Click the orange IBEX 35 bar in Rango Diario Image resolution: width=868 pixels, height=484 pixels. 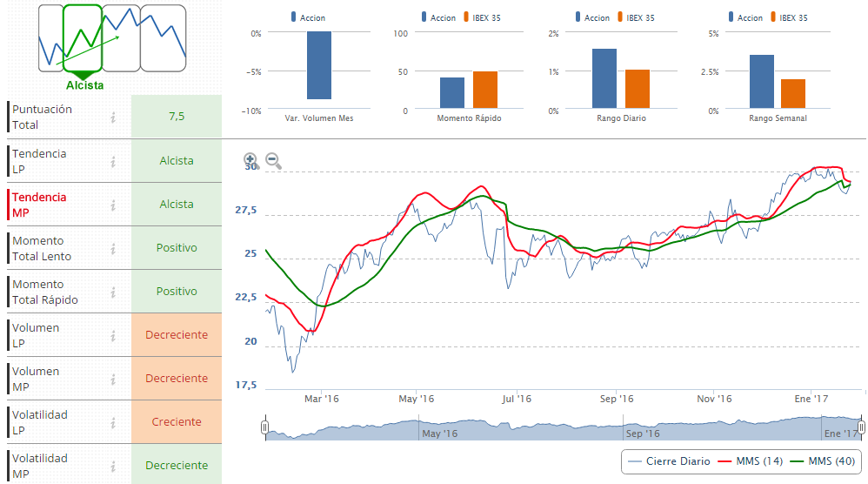pyautogui.click(x=638, y=89)
